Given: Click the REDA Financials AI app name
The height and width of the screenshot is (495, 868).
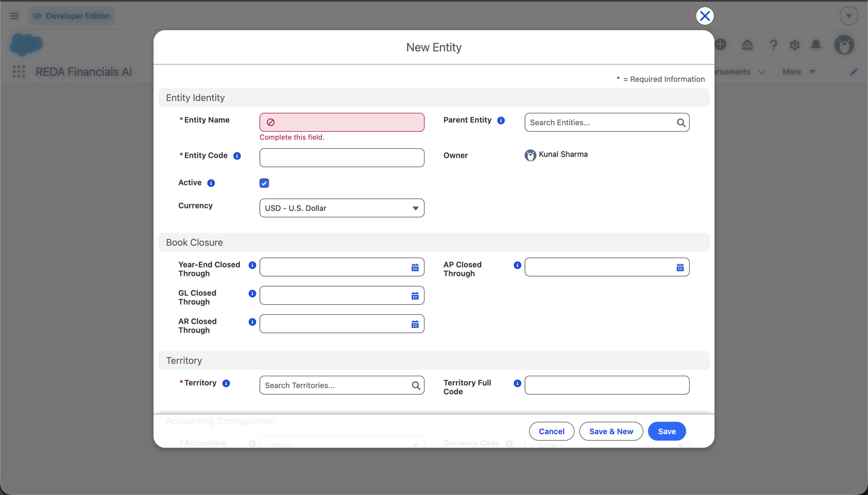Looking at the screenshot, I should 84,72.
